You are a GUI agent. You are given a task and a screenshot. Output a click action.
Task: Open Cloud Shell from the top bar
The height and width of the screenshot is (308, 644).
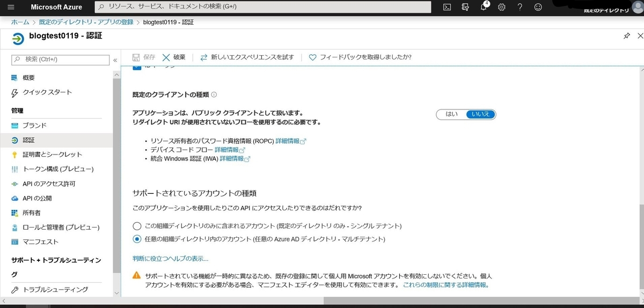(x=447, y=7)
